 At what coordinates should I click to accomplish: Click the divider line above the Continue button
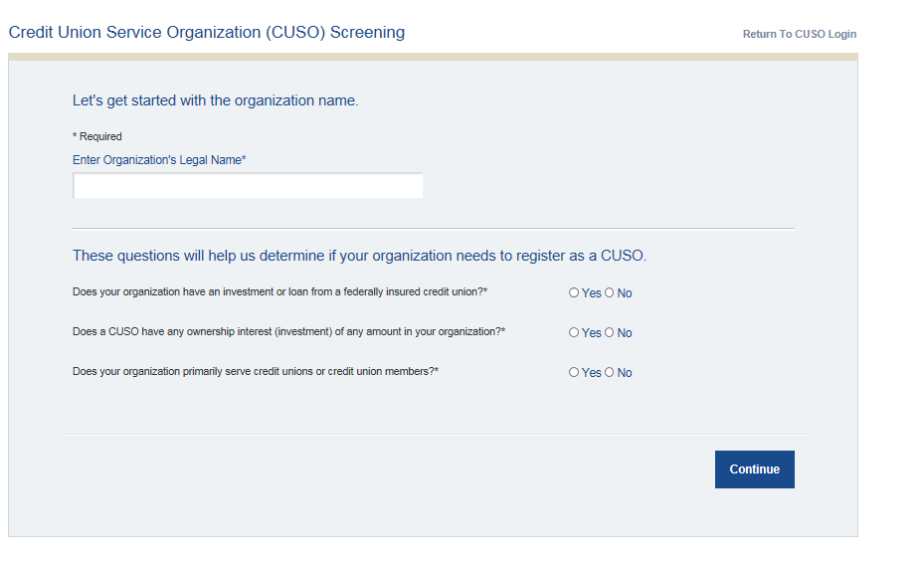pos(433,435)
